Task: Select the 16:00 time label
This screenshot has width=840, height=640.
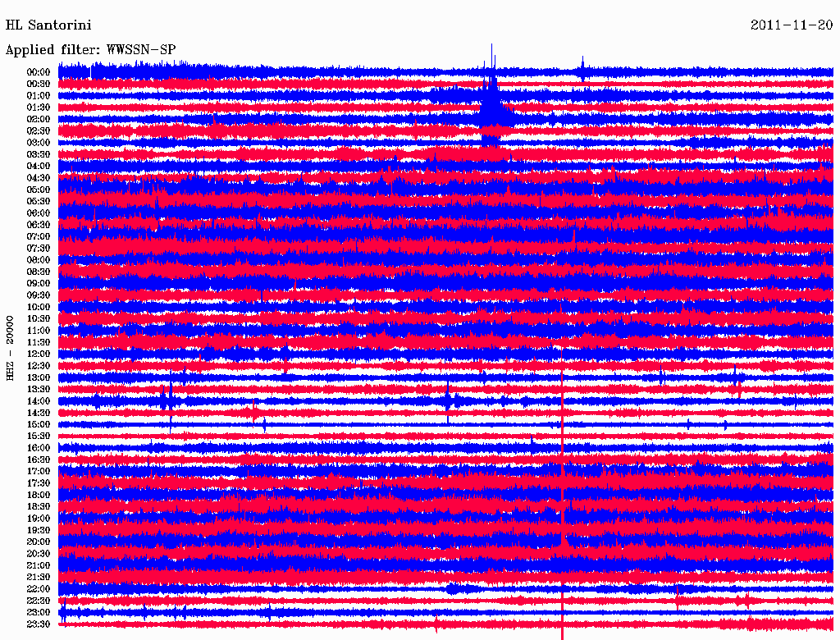Action: [39, 448]
